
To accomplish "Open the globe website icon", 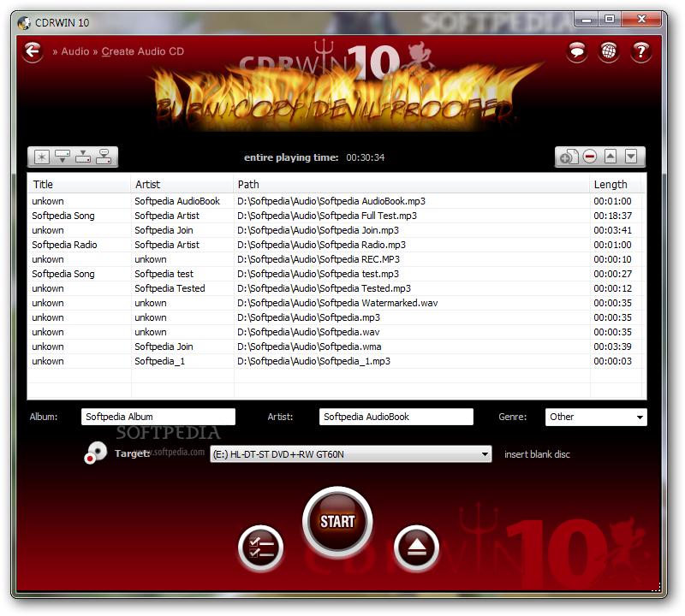I will coord(609,52).
